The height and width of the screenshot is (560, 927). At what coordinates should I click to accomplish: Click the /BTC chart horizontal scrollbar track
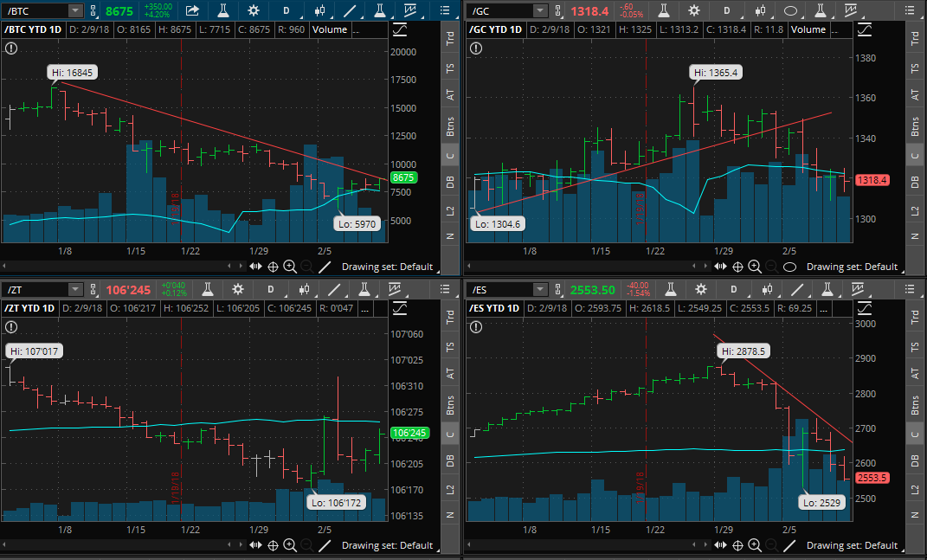119,266
